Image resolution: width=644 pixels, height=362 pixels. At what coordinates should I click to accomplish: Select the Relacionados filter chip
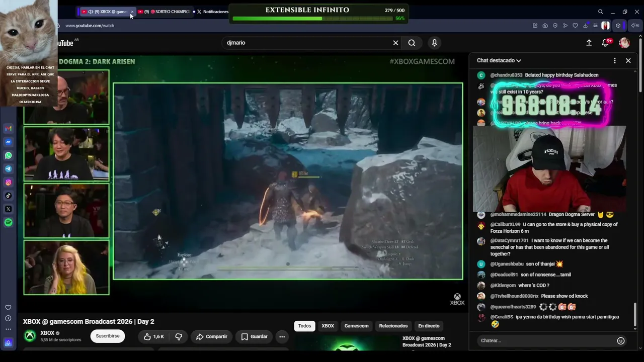pos(393,326)
